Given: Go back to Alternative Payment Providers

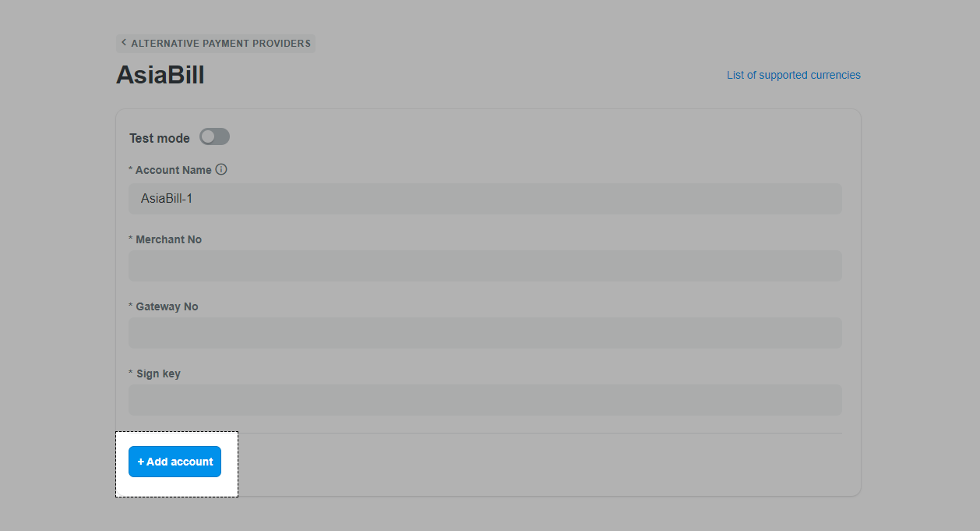Looking at the screenshot, I should (216, 44).
